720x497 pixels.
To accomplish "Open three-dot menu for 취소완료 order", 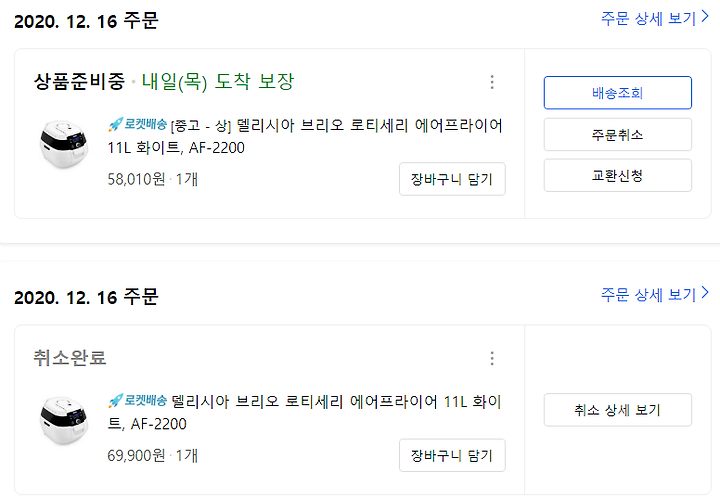I will pyautogui.click(x=492, y=358).
